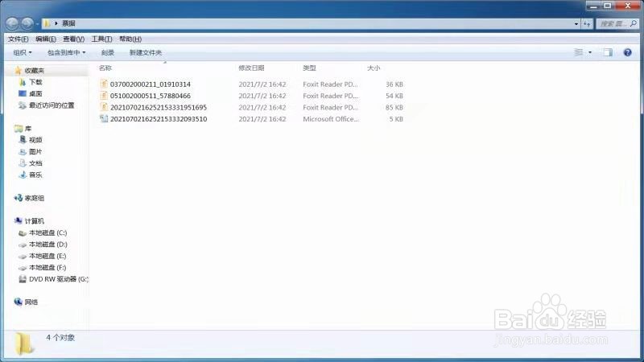The height and width of the screenshot is (362, 644).
Task: Click the blue help icon
Action: pos(627,52)
